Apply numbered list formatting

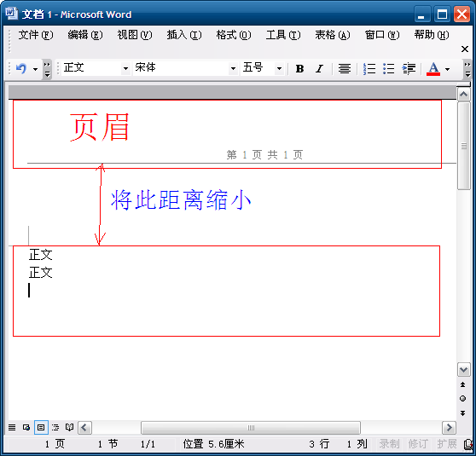tap(369, 69)
